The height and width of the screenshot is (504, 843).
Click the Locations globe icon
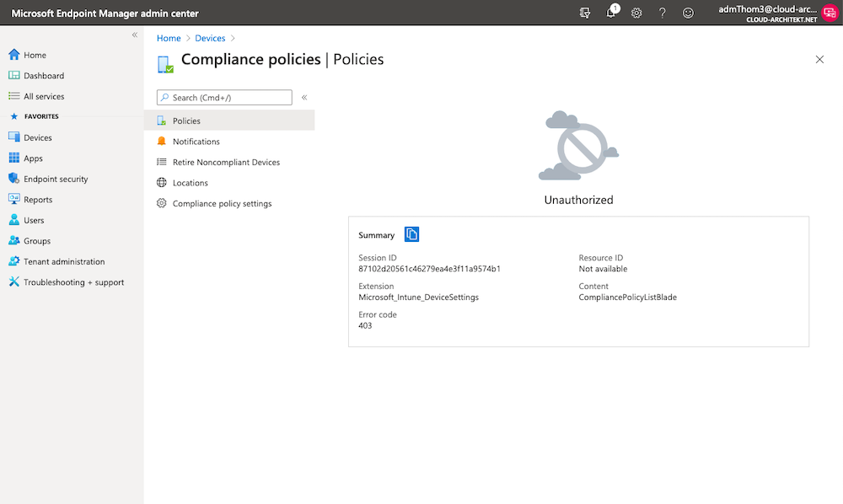pyautogui.click(x=161, y=183)
